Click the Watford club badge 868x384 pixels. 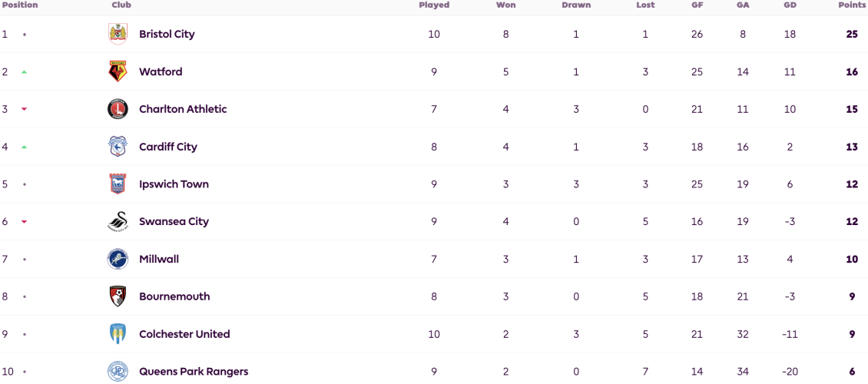[x=118, y=72]
